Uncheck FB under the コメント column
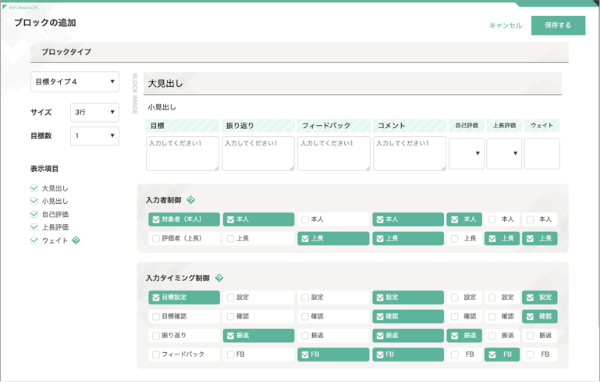This screenshot has height=382, width=600. click(408, 354)
